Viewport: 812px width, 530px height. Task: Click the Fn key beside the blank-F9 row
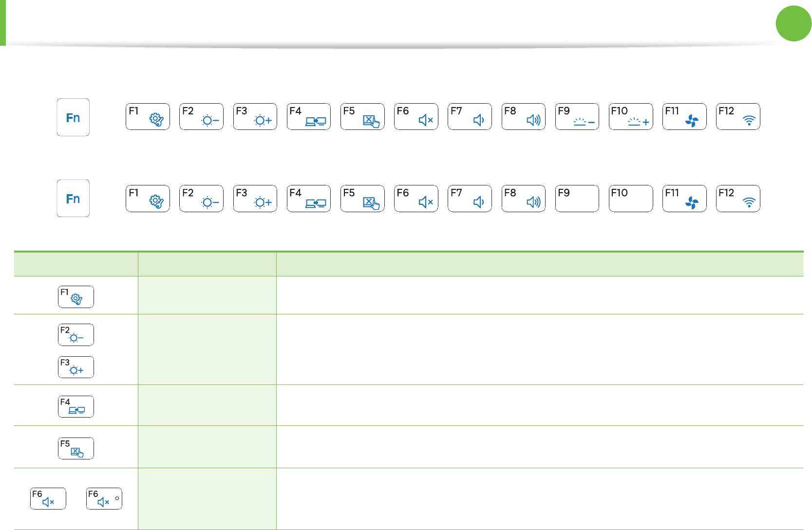pos(73,199)
